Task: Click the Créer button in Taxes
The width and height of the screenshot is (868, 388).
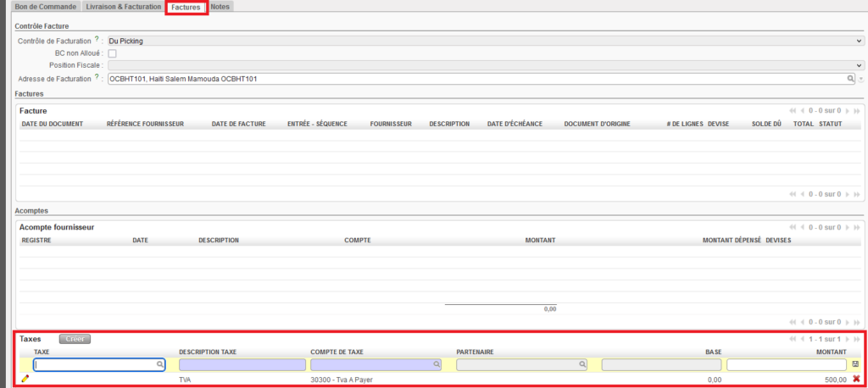Action: [75, 339]
